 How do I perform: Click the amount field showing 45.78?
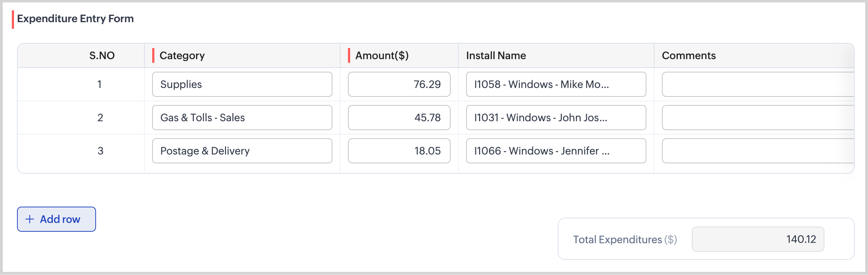[399, 118]
